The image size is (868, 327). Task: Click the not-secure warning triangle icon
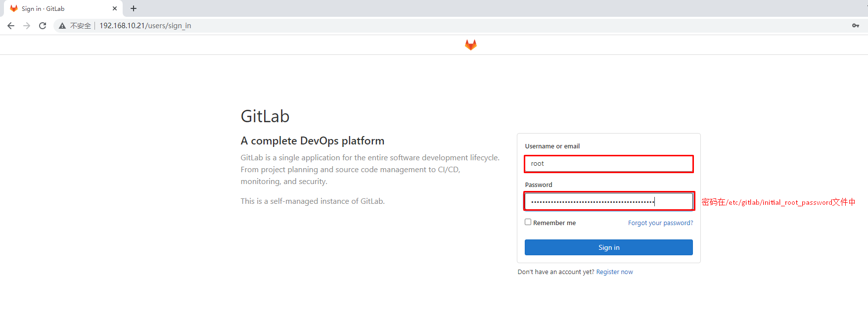pyautogui.click(x=62, y=26)
